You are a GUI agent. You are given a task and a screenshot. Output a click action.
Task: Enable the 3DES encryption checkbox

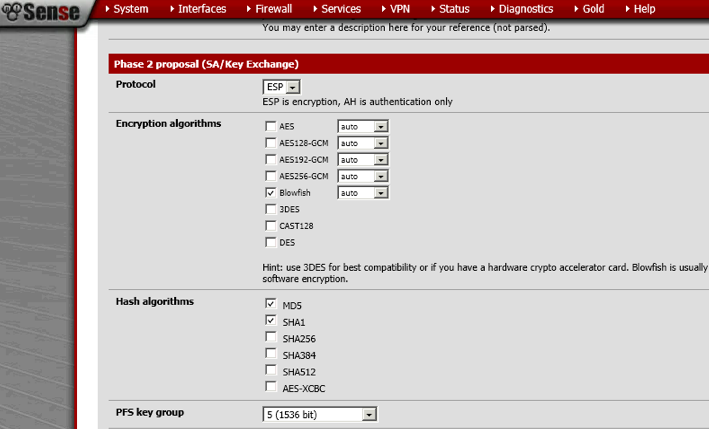point(270,209)
